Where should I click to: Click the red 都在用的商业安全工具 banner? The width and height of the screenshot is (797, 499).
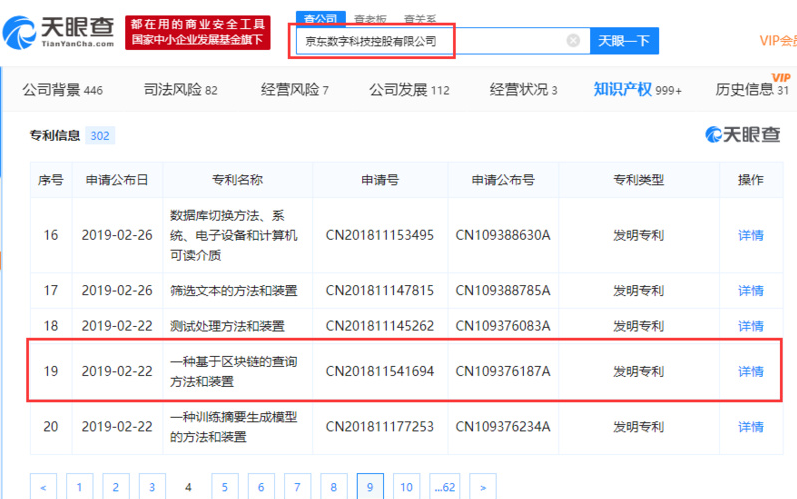pyautogui.click(x=198, y=32)
